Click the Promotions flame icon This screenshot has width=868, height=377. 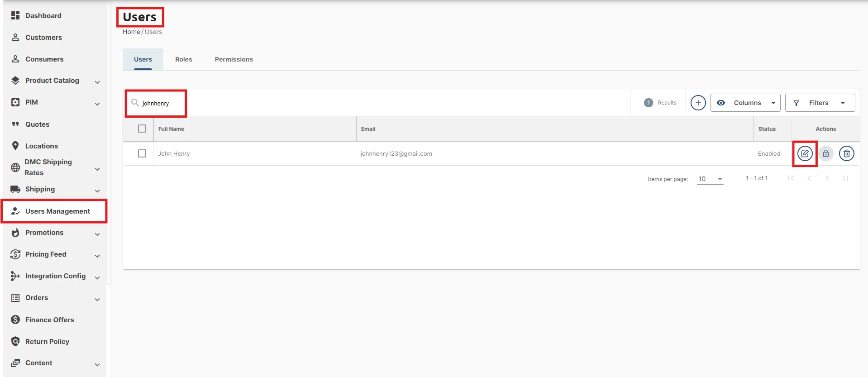click(x=15, y=233)
